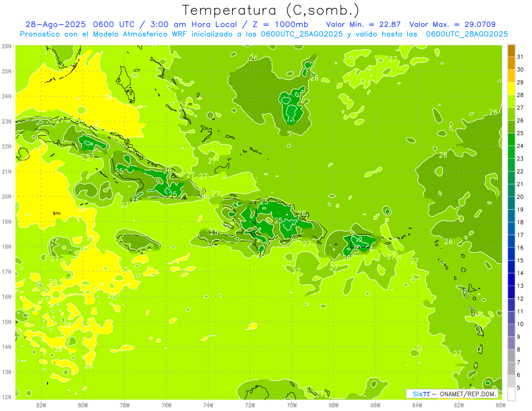Image resolution: width=532 pixels, height=411 pixels.
Task: Click legend value 5 on the color bar
Action: pos(519,388)
